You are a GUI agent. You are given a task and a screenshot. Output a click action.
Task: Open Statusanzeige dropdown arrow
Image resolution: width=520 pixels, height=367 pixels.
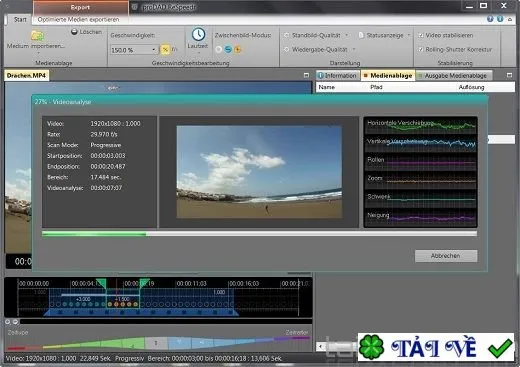(x=409, y=35)
